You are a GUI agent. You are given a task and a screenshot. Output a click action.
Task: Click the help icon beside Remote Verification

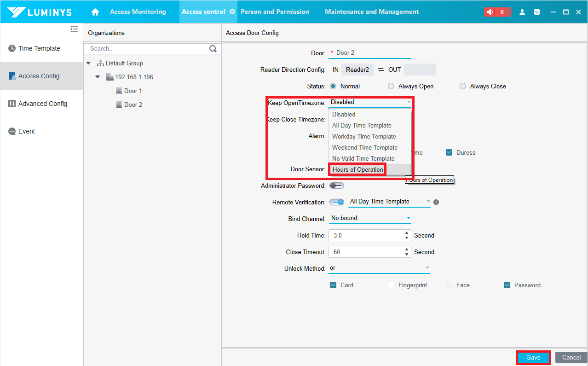tap(436, 202)
